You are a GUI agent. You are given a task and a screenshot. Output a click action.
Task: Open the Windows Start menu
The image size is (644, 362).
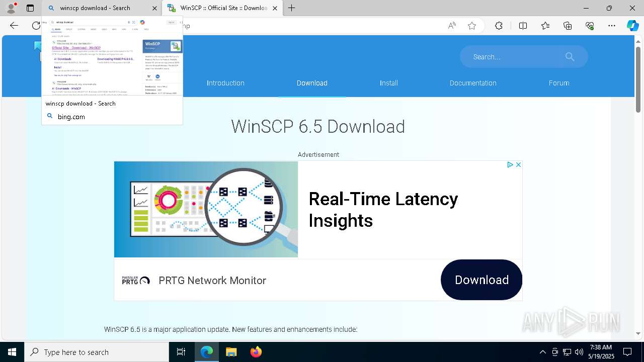click(12, 352)
